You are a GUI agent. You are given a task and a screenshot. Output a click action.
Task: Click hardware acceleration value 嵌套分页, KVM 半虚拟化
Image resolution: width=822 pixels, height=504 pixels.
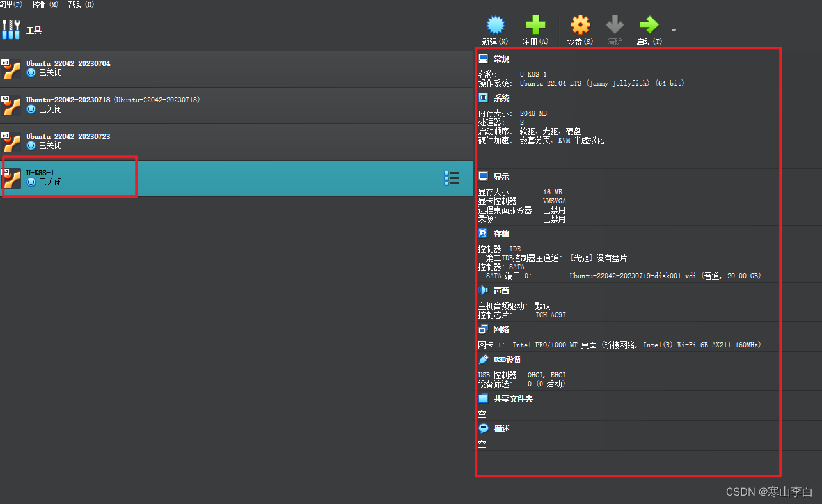[x=562, y=140]
